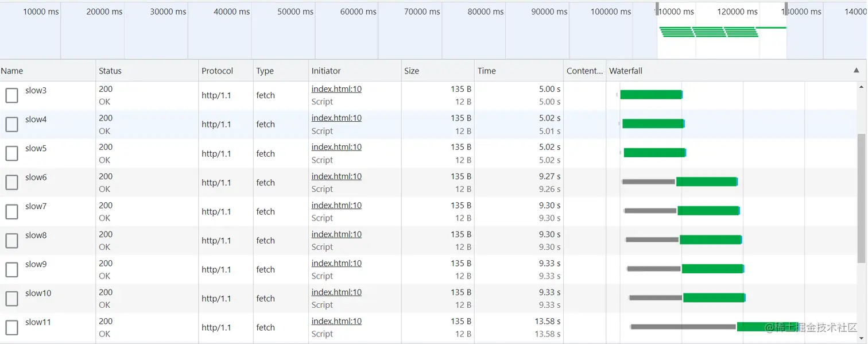Image resolution: width=868 pixels, height=344 pixels.
Task: Click the slow3 green waterfall bar
Action: 650,95
